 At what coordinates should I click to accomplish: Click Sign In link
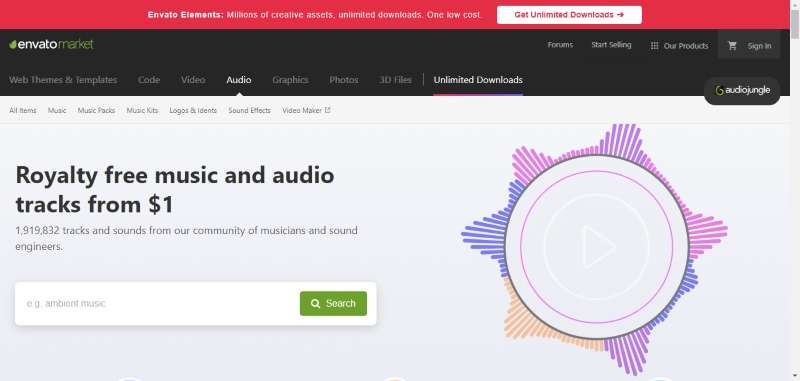[x=759, y=46]
